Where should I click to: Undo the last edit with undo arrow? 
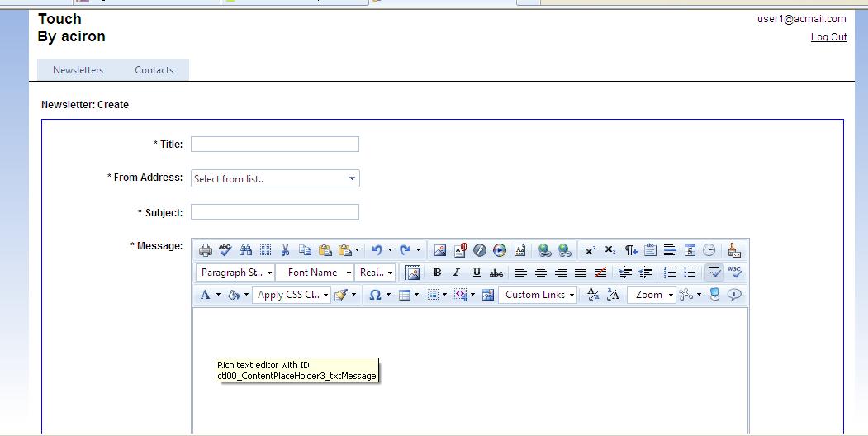click(x=377, y=250)
